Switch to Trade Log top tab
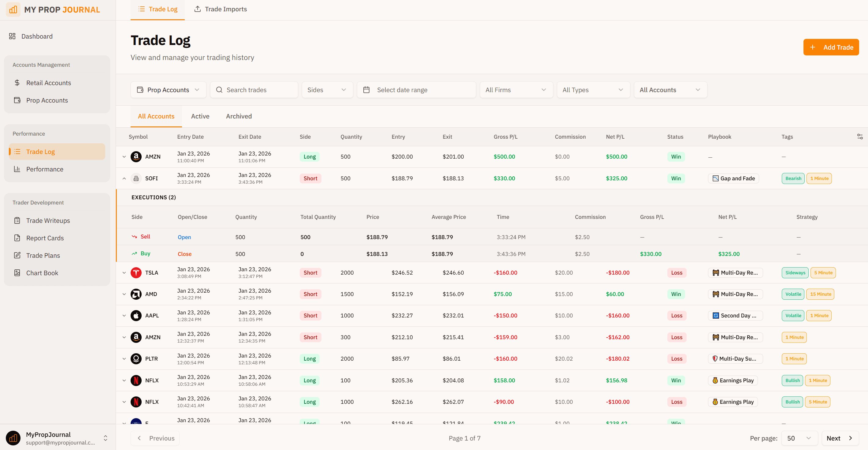This screenshot has width=868, height=450. click(157, 9)
